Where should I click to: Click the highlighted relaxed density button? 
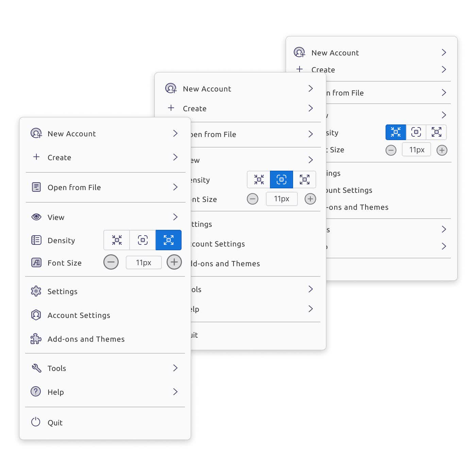point(169,240)
